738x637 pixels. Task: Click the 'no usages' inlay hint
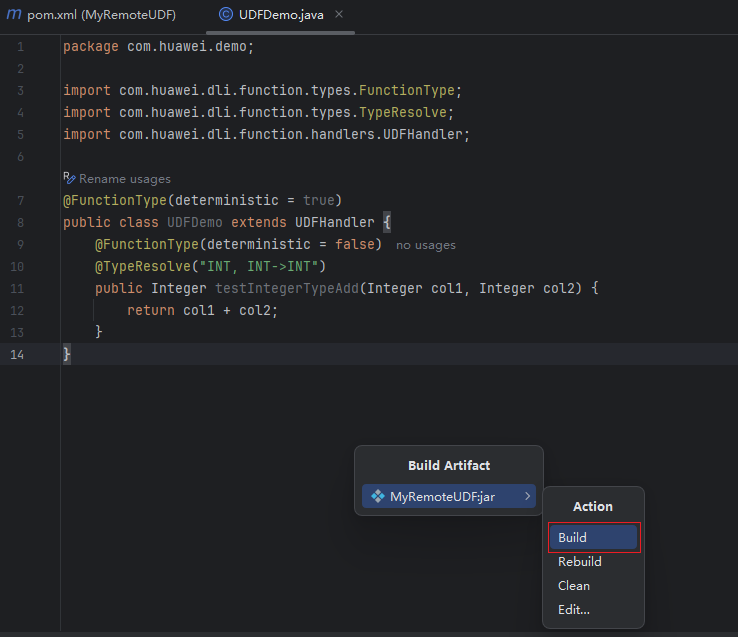[425, 245]
